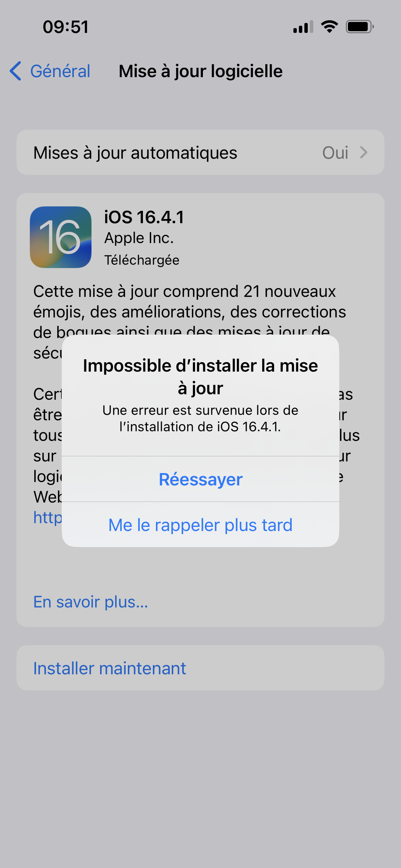This screenshot has width=401, height=868.
Task: Choose Me le rappeler plus tard
Action: point(200,525)
